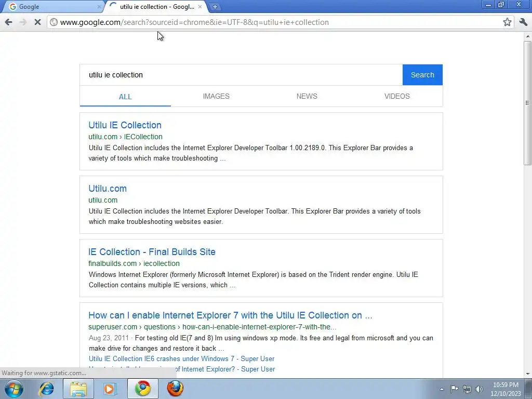The width and height of the screenshot is (532, 399).
Task: Click the network status tray icon
Action: [467, 389]
